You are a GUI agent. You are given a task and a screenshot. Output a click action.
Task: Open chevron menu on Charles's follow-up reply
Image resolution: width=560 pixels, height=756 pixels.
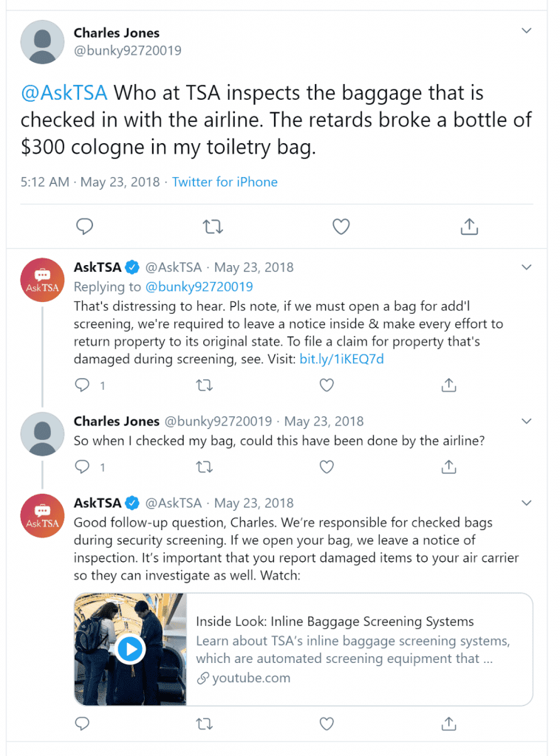click(526, 421)
